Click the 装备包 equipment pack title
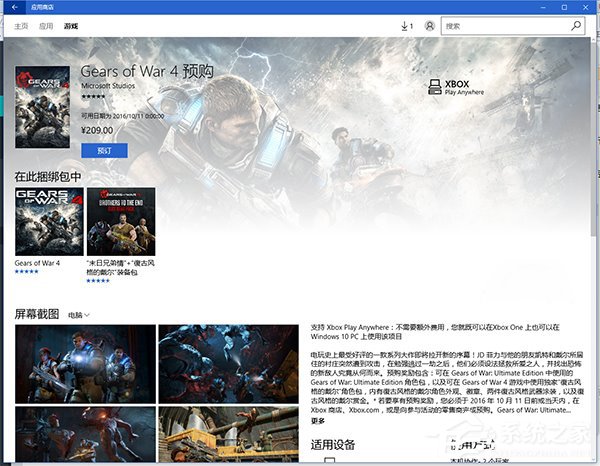The height and width of the screenshot is (466, 600). coord(120,268)
